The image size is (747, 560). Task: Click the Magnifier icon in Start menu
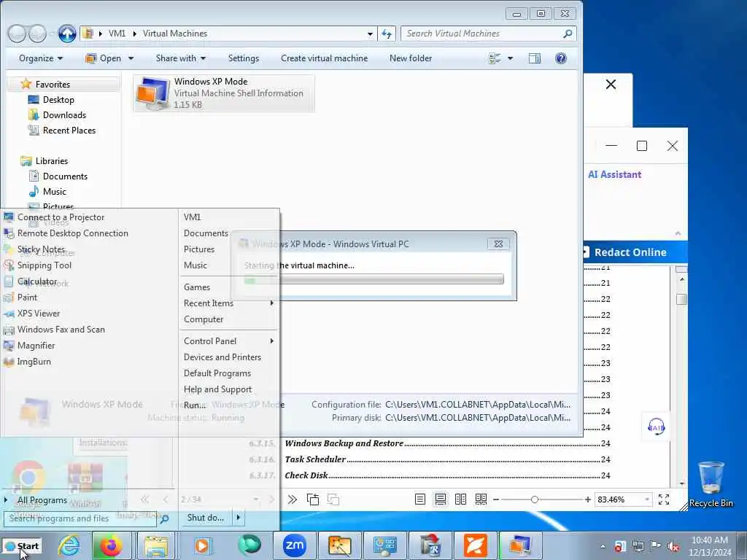(x=9, y=346)
